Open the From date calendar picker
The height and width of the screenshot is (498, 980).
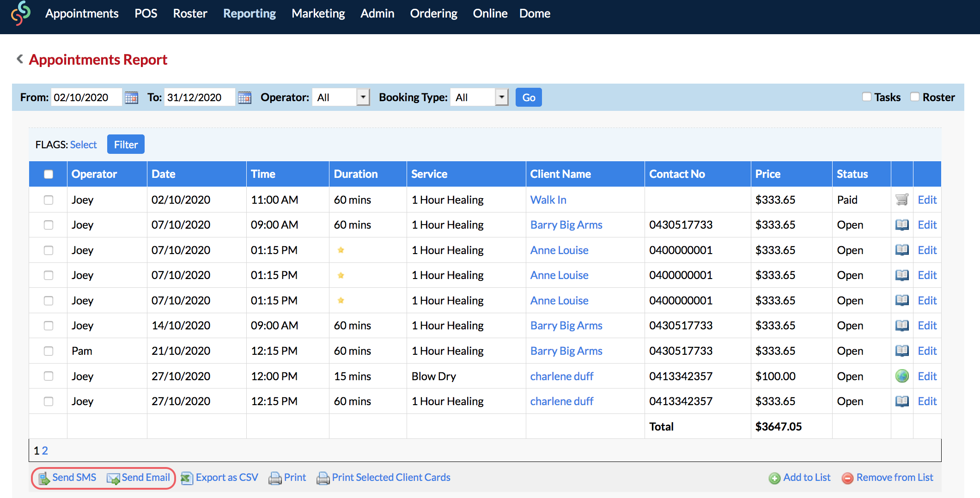(x=131, y=97)
